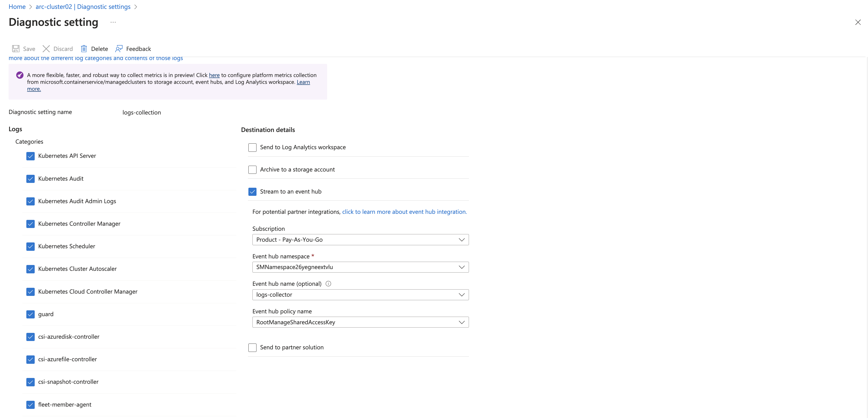Open Event hub policy name dropdown
The image size is (868, 418).
click(360, 322)
